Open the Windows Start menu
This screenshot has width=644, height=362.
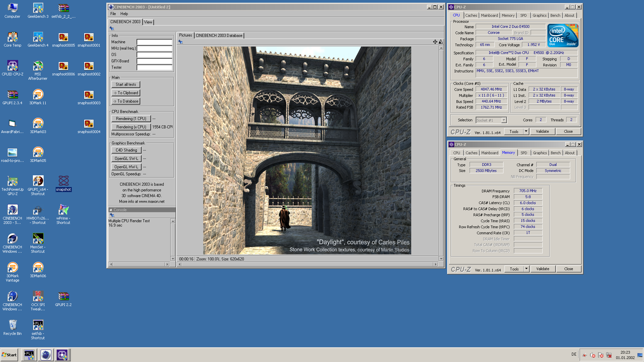[x=9, y=355]
